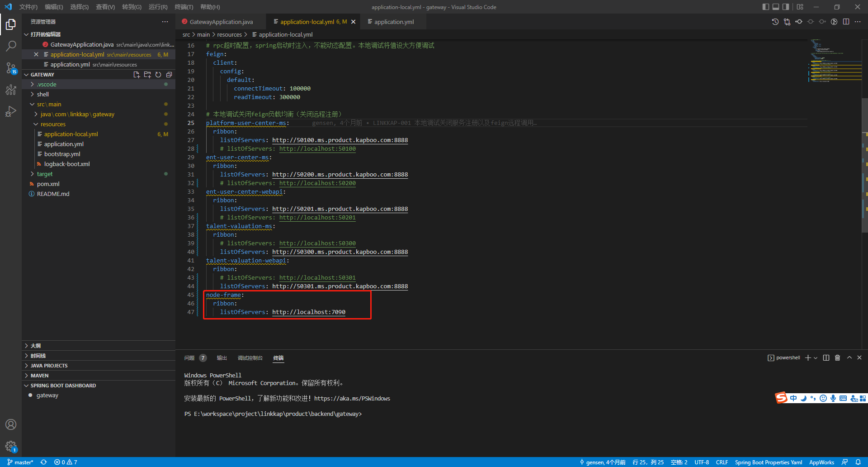Screen dimensions: 868x467
Task: Toggle file blame git icon in editor toolbar
Action: pos(834,22)
